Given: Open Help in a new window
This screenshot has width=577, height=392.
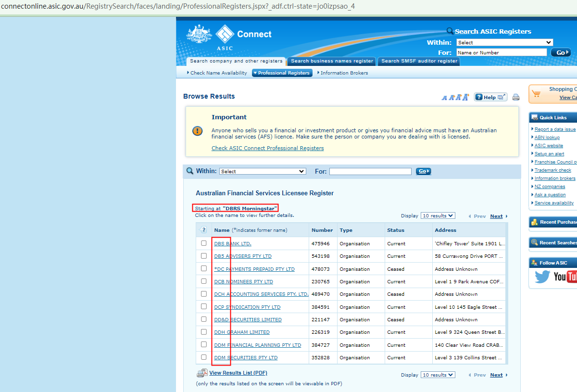Looking at the screenshot, I should click(490, 97).
